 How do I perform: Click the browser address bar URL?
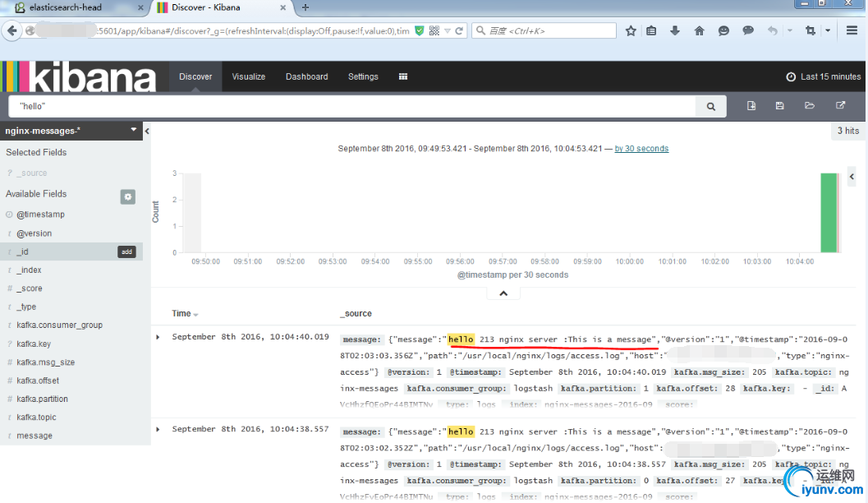(252, 31)
